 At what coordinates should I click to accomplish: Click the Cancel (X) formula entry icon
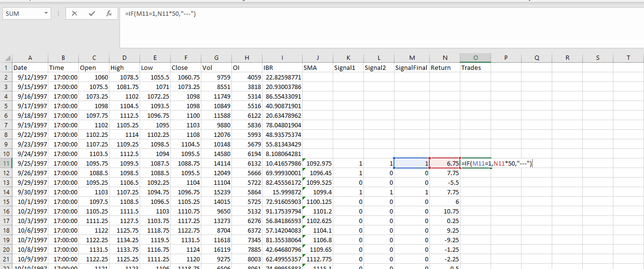click(75, 14)
